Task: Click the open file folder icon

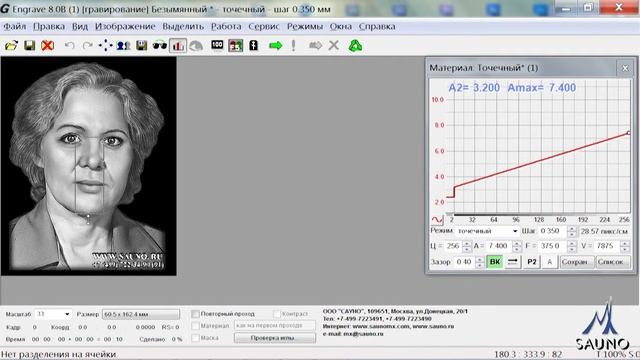Action: click(x=11, y=45)
